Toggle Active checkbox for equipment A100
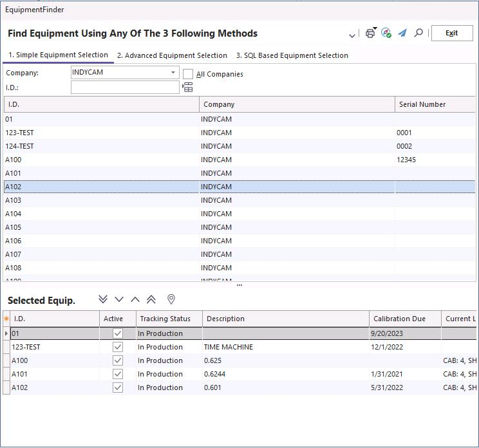This screenshot has height=448, width=479. [x=118, y=360]
